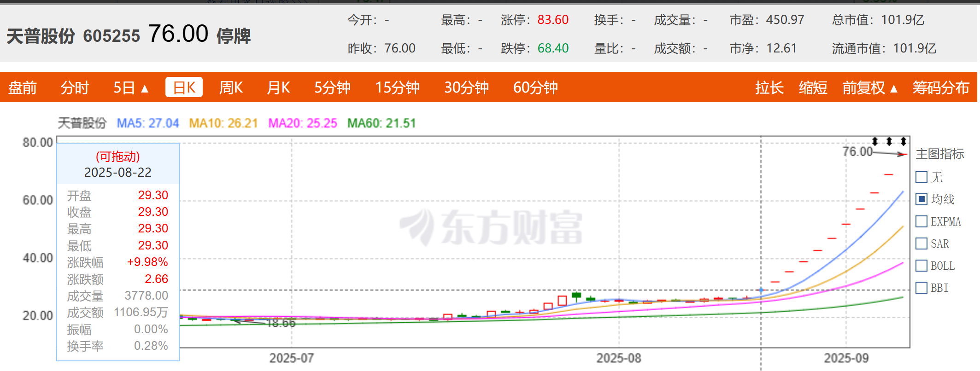This screenshot has height=371, width=980.
Task: Click the 2025-07 date axis label
Action: tap(292, 358)
